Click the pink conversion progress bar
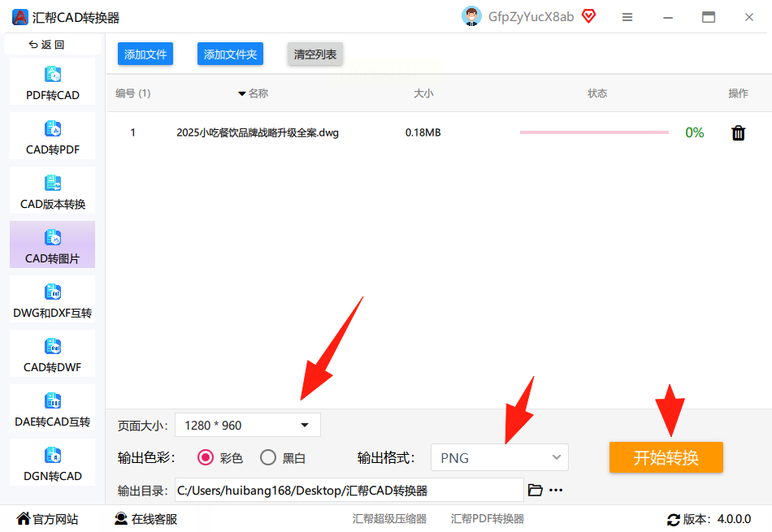Screen dimensions: 772x532 [594, 132]
